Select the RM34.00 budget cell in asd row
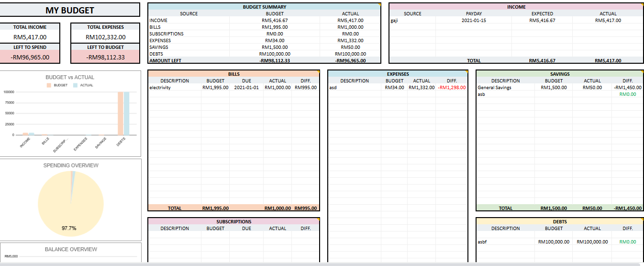 (x=394, y=88)
